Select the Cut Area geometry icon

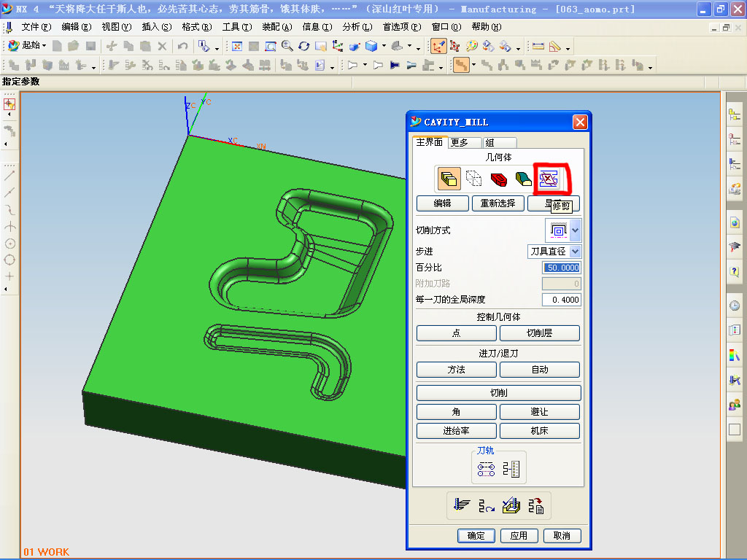coord(523,179)
